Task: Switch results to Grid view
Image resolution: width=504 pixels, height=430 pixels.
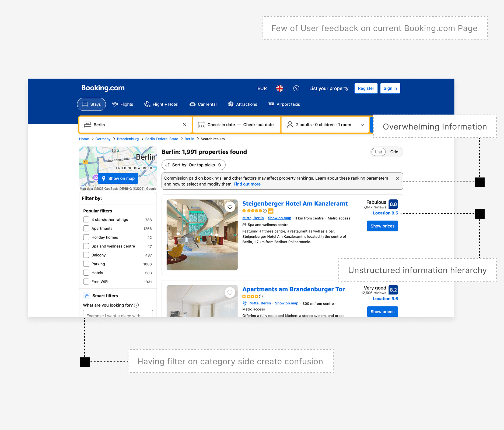Action: (x=394, y=152)
